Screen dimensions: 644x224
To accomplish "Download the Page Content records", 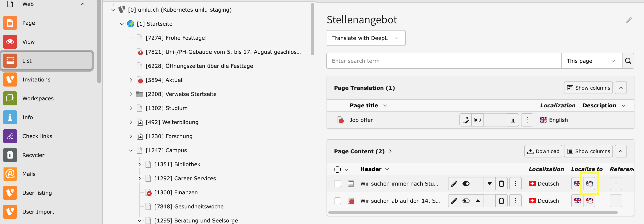I will (x=543, y=151).
